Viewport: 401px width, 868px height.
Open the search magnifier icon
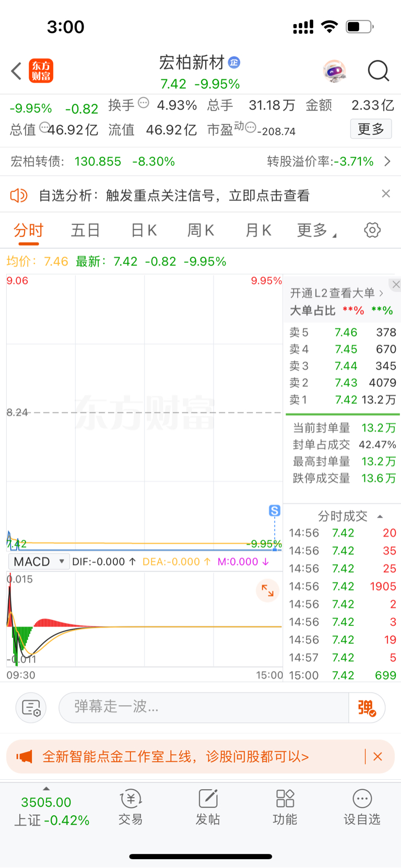(x=379, y=71)
